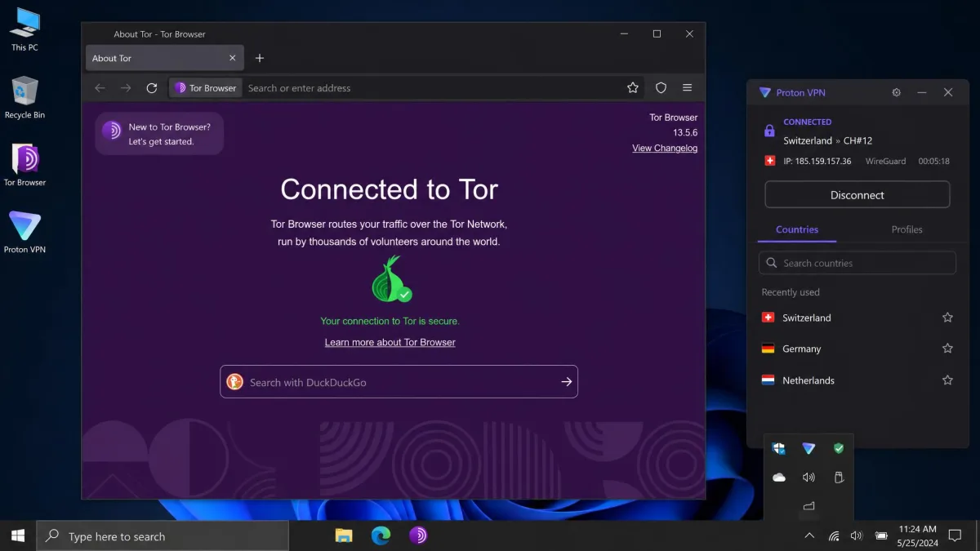This screenshot has width=980, height=551.
Task: Click the Tor Browser taskbar icon
Action: (x=417, y=536)
